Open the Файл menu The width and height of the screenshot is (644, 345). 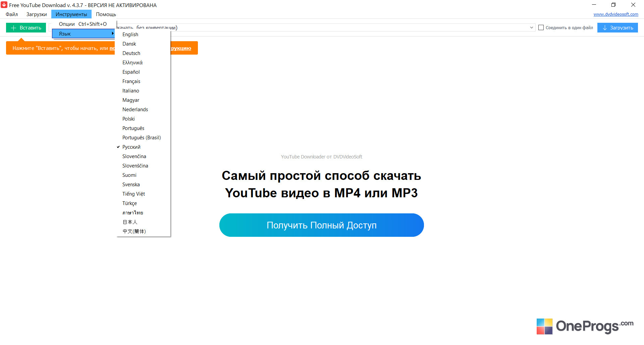click(x=12, y=14)
